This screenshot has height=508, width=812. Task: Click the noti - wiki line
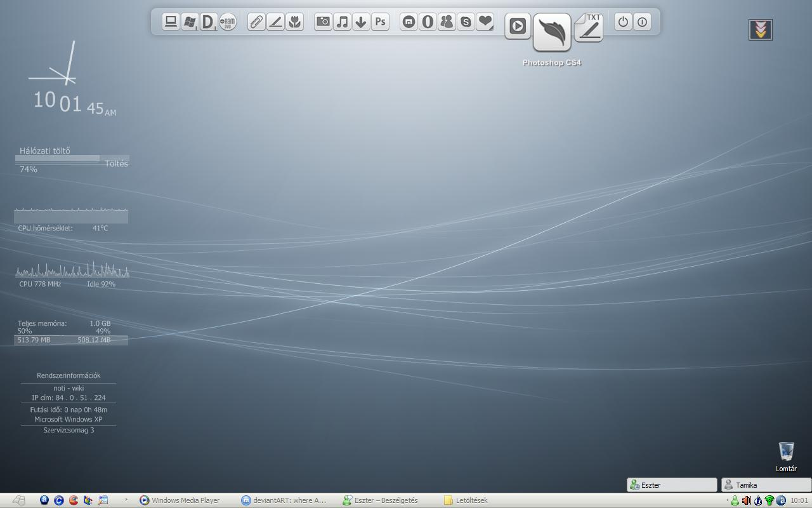(x=69, y=388)
